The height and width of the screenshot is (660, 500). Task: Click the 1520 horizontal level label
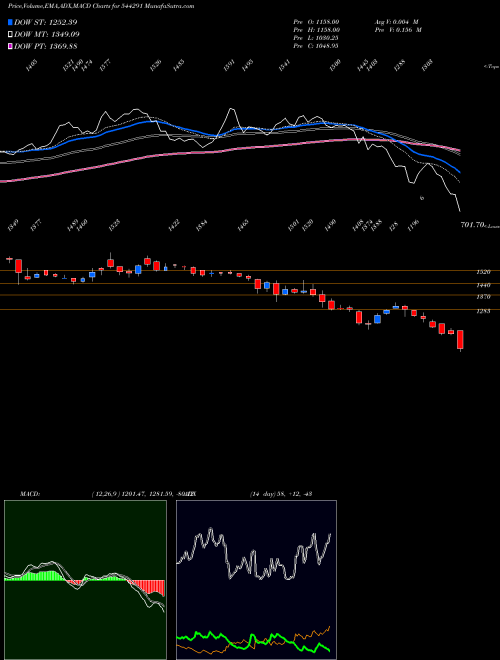click(483, 272)
